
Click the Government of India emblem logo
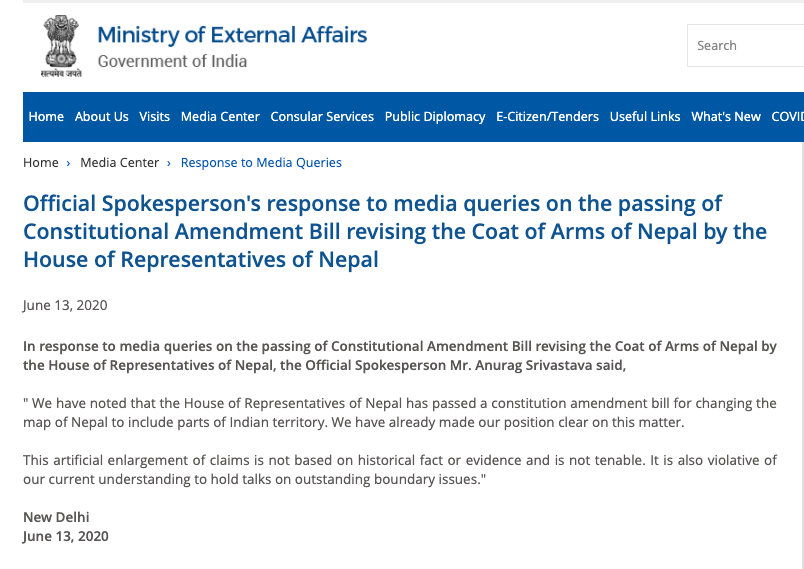pos(61,46)
